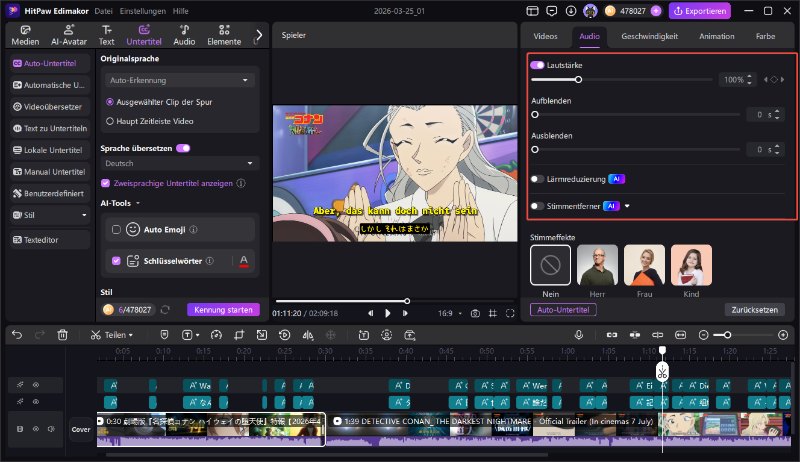The width and height of the screenshot is (800, 462).
Task: Switch to the Farbe tab
Action: (765, 36)
